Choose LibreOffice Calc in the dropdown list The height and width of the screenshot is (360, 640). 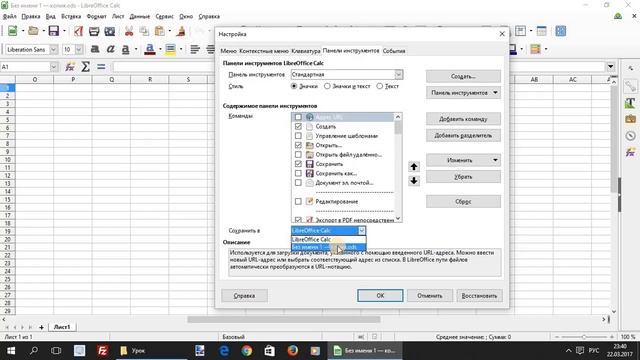(x=329, y=240)
